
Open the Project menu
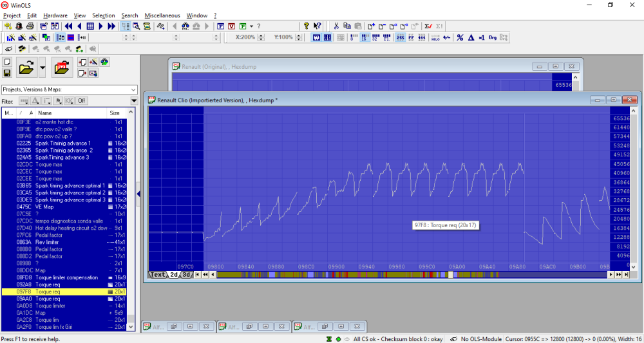[12, 15]
